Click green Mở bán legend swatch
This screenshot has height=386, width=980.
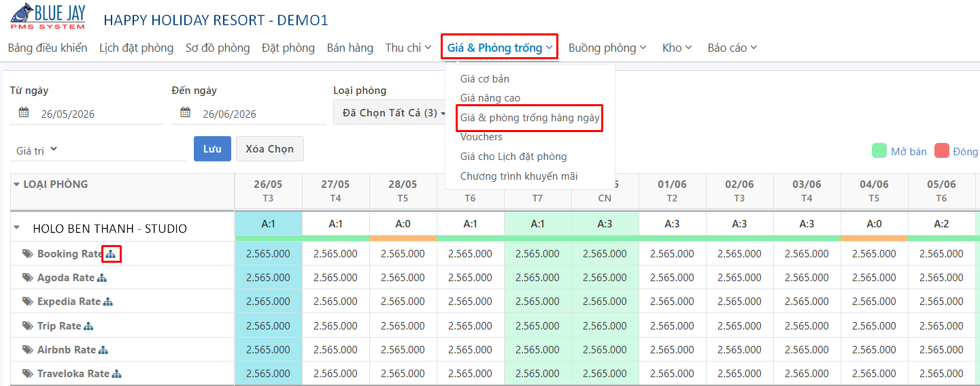click(x=879, y=151)
